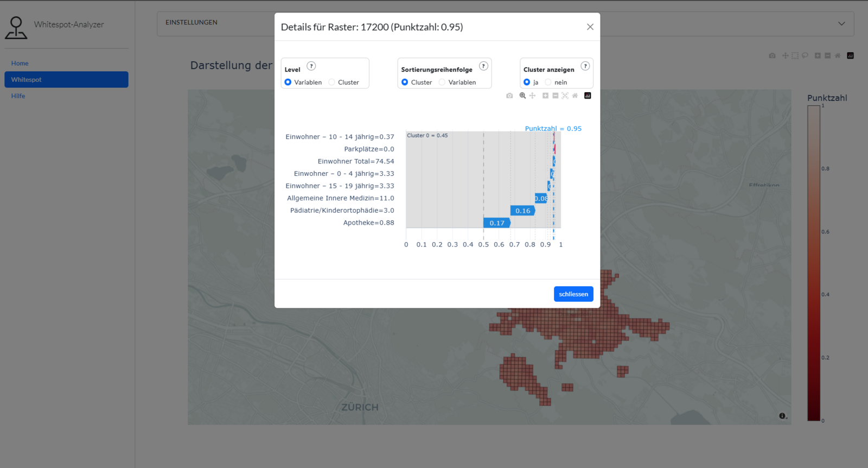The image size is (868, 468).
Task: Expand the EINSTELLUNGEN panel chevron
Action: (x=841, y=24)
